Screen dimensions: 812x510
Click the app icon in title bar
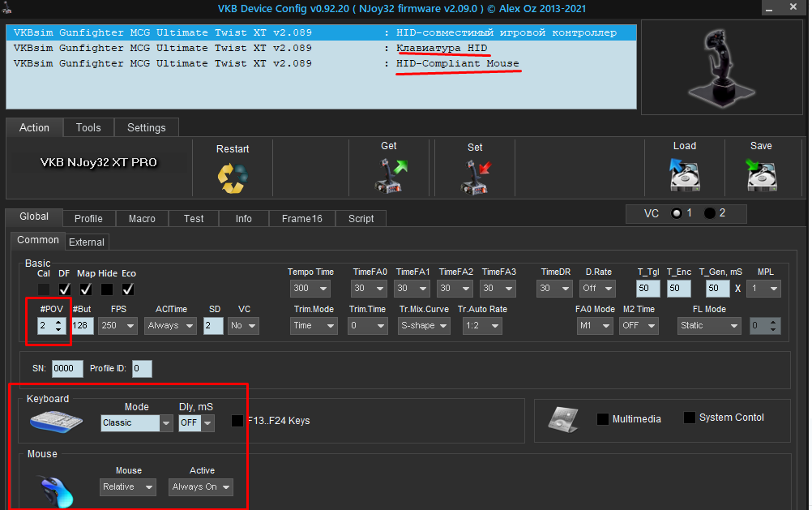tap(6, 8)
